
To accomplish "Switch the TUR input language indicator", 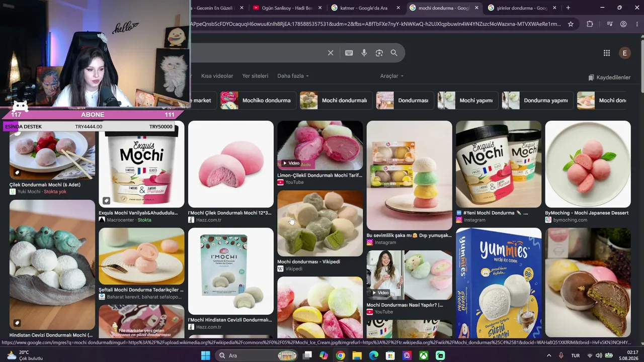I will [x=575, y=355].
